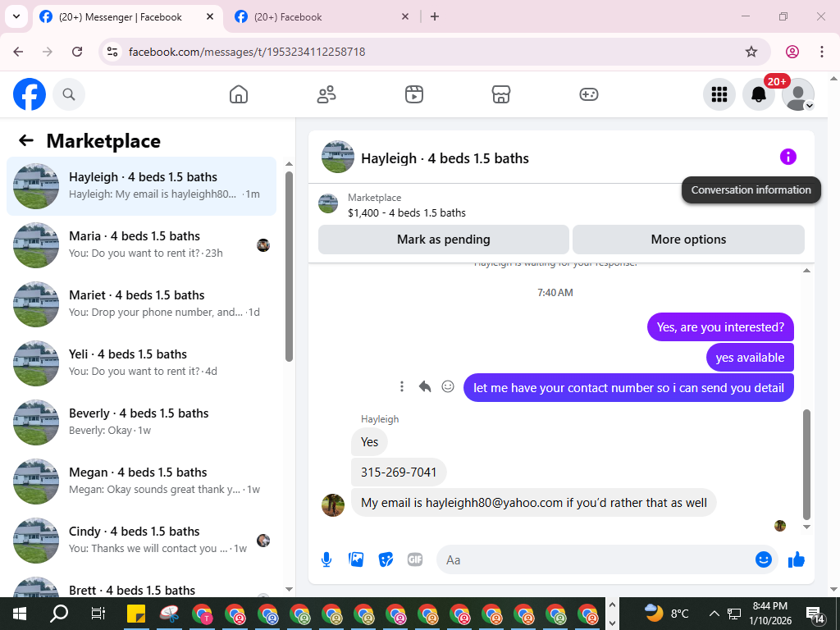Click the conversation list scroll-up arrow
The height and width of the screenshot is (630, 840).
click(x=289, y=164)
